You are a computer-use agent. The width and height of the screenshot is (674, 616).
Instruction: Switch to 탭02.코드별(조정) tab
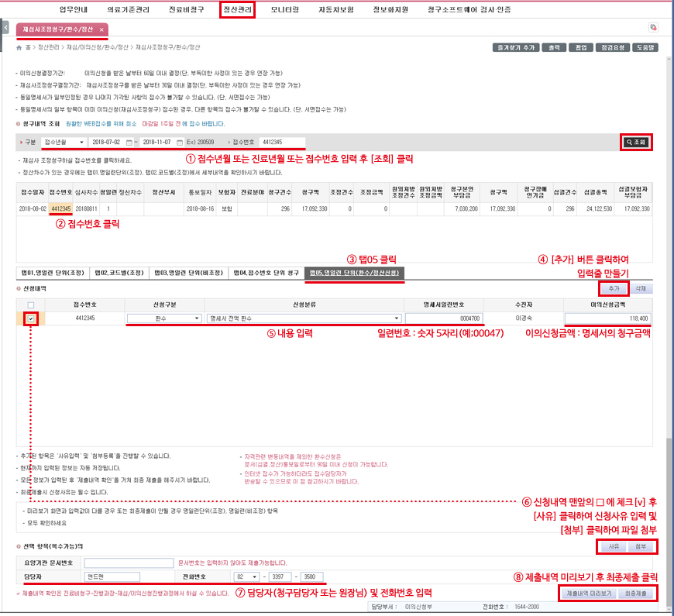(120, 273)
